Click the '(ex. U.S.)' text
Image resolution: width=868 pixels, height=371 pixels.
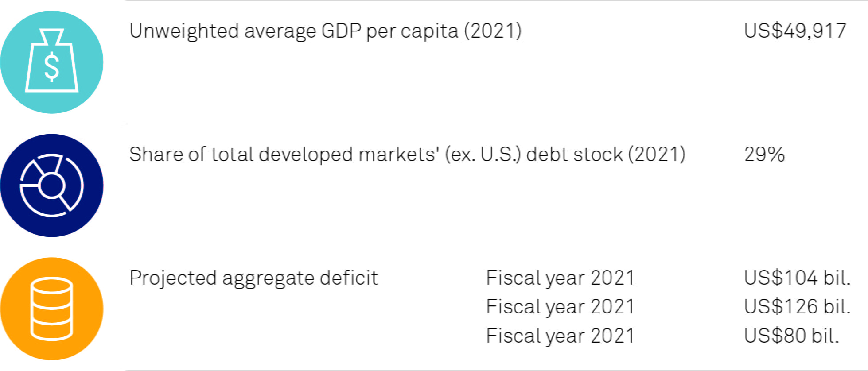pyautogui.click(x=483, y=155)
